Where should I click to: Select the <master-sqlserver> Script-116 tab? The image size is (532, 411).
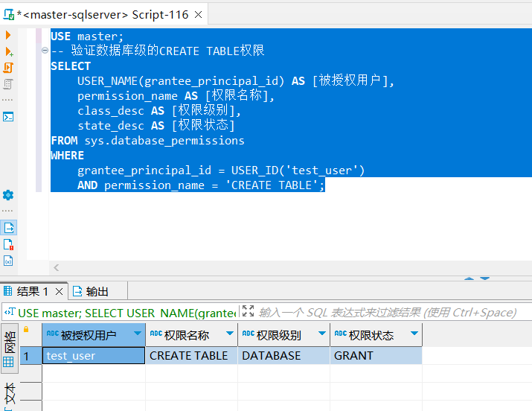[x=102, y=15]
